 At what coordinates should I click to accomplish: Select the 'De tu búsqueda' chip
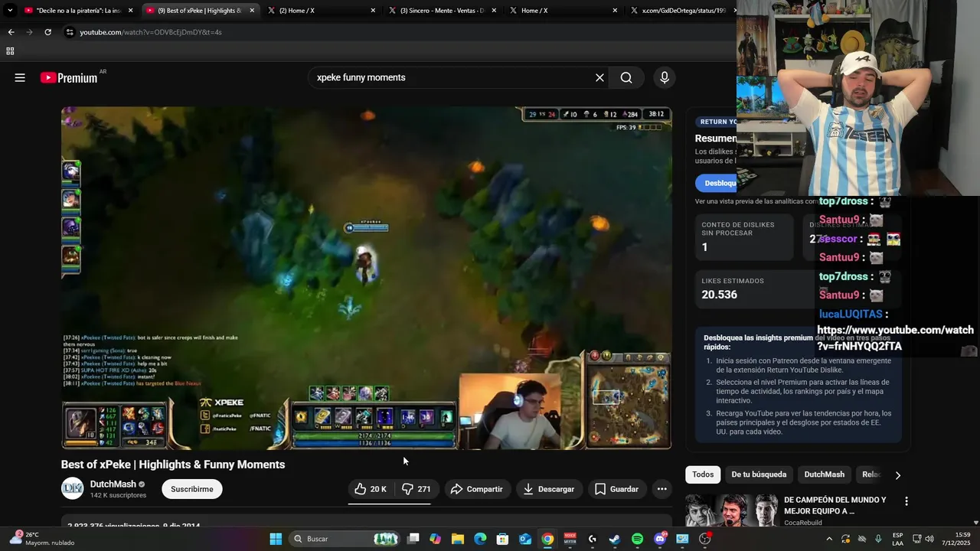pos(759,474)
